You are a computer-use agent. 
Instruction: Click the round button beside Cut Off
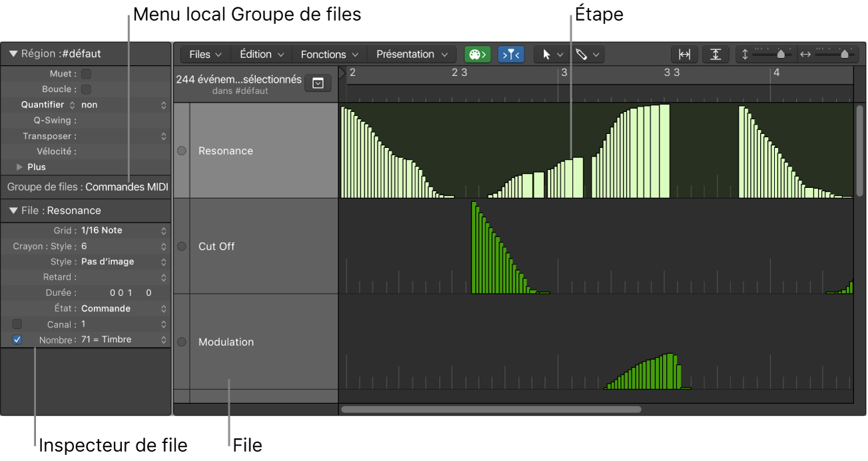182,246
